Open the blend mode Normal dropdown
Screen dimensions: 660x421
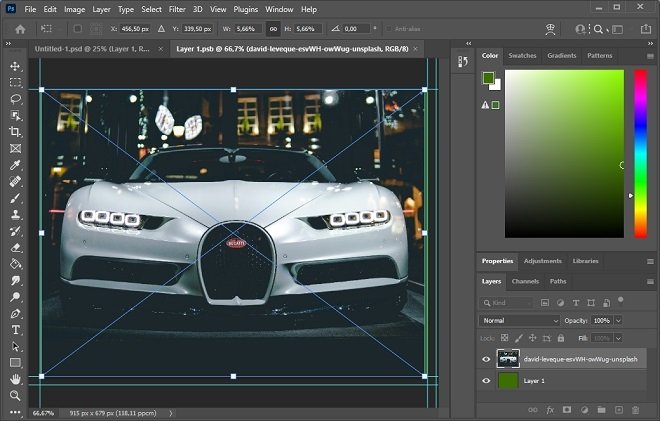coord(519,321)
